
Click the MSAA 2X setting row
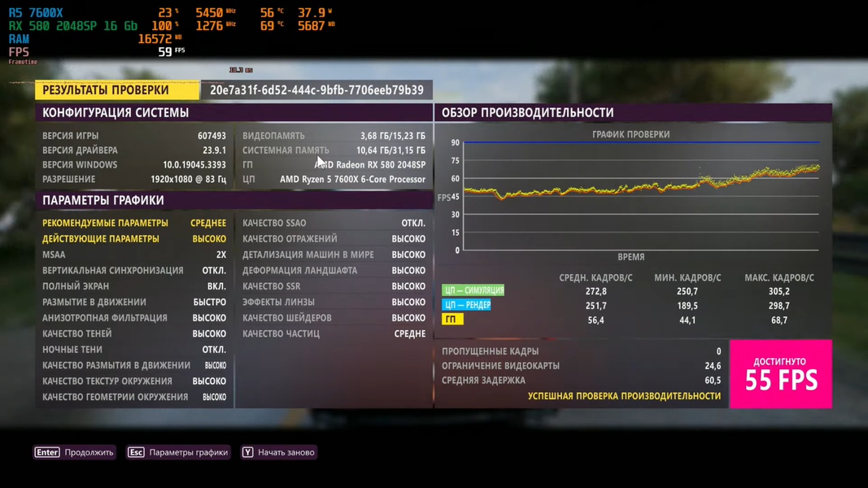tap(134, 255)
